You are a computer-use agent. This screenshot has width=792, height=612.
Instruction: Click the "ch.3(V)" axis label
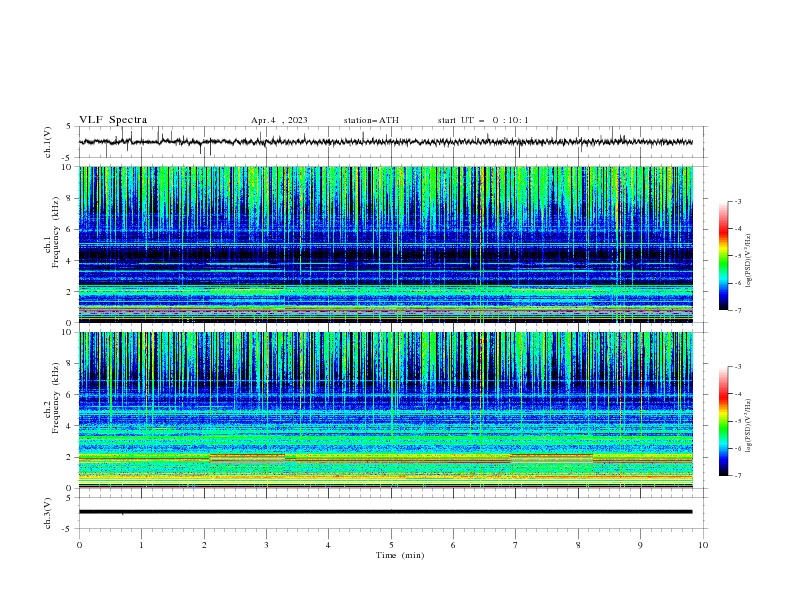[48, 513]
